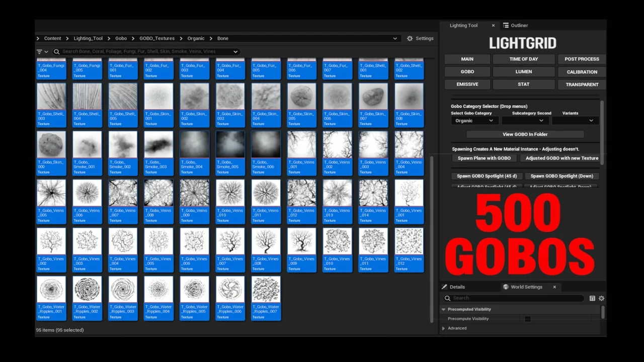644x362 pixels.
Task: Click the Spawn Plane with GOBO button
Action: coord(484,158)
